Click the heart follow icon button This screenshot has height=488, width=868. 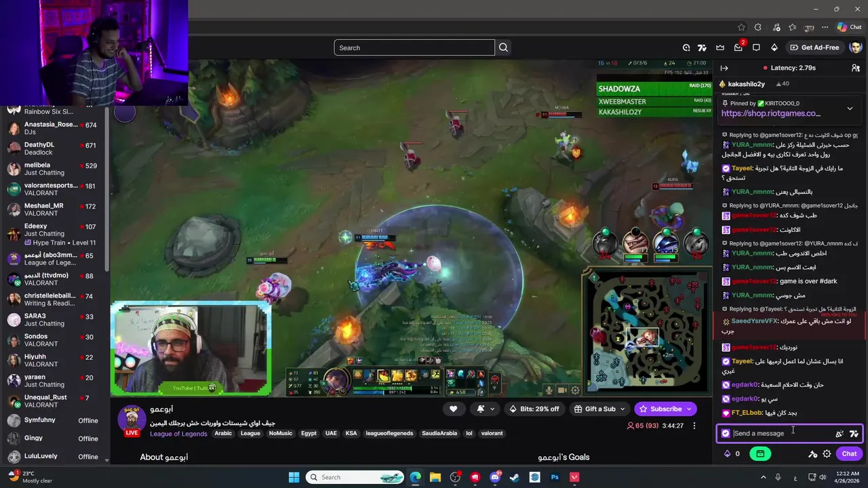[453, 409]
